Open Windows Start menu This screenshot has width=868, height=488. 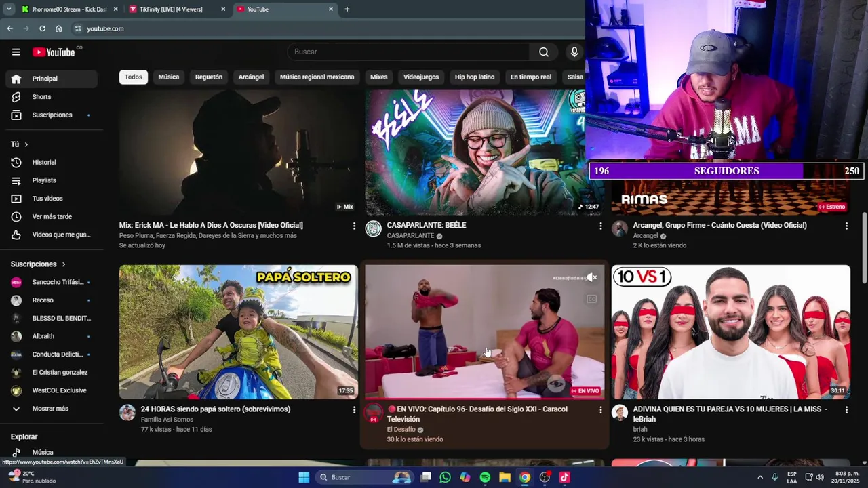304,477
